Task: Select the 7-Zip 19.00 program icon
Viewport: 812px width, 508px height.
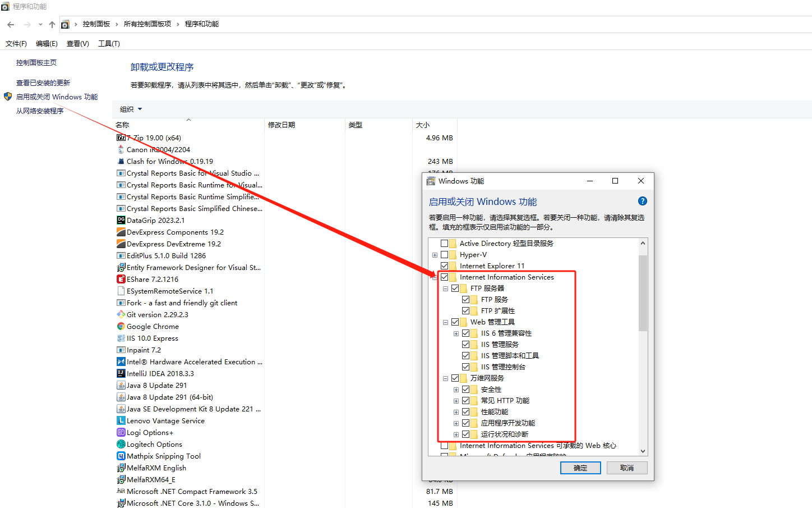Action: point(121,138)
